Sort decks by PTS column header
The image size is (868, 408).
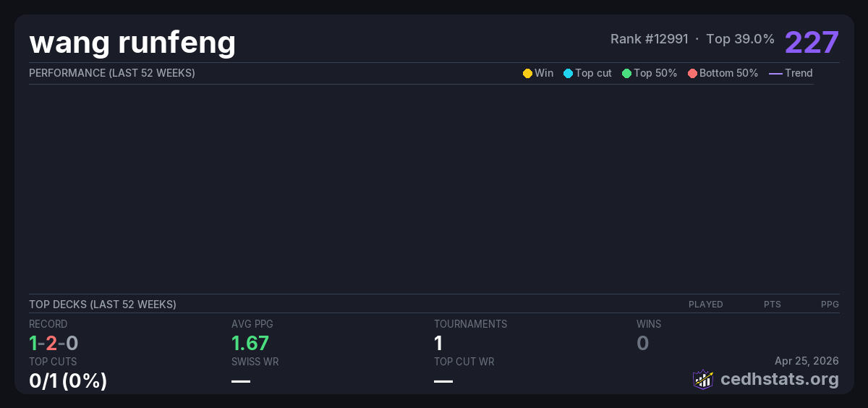[772, 305]
